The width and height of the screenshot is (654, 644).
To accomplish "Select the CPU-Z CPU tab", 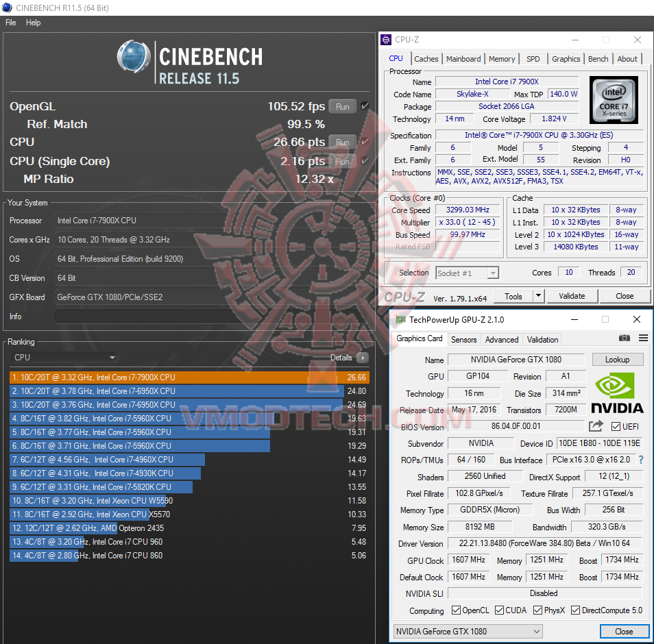I will 396,58.
